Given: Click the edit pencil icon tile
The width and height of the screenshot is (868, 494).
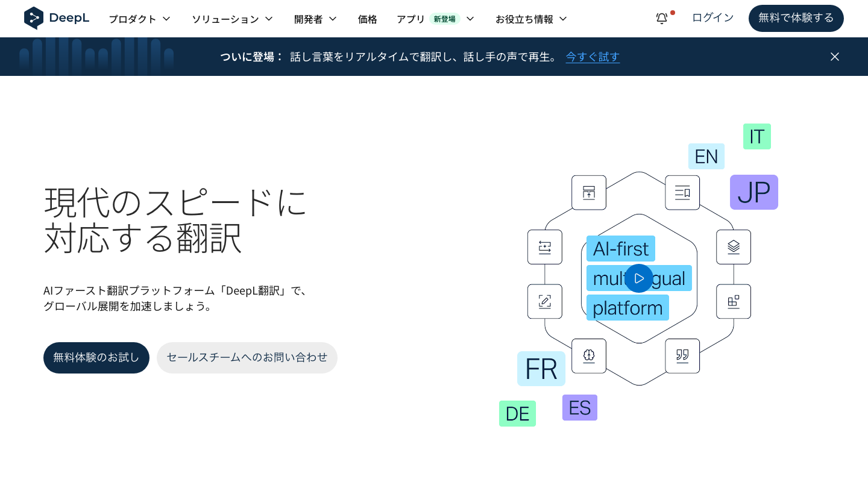Looking at the screenshot, I should 545,302.
